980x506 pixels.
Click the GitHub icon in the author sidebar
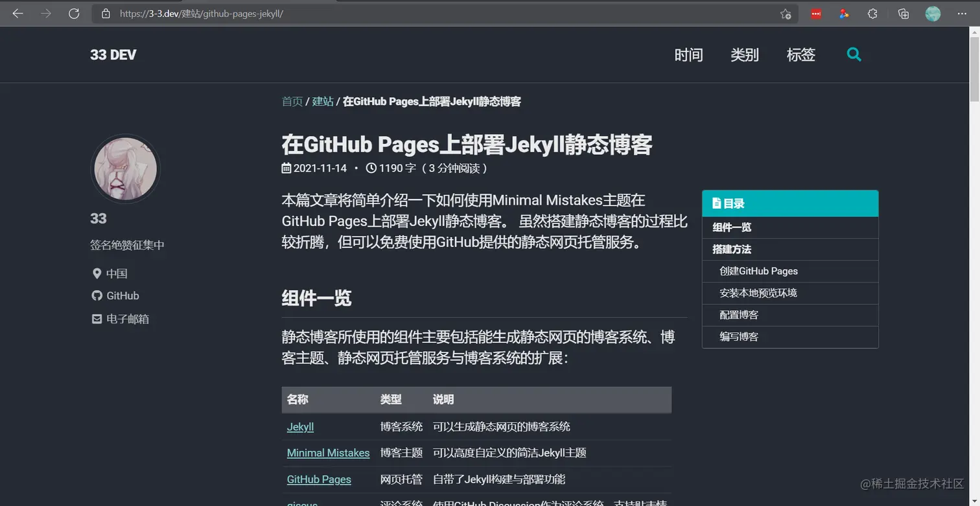point(97,295)
